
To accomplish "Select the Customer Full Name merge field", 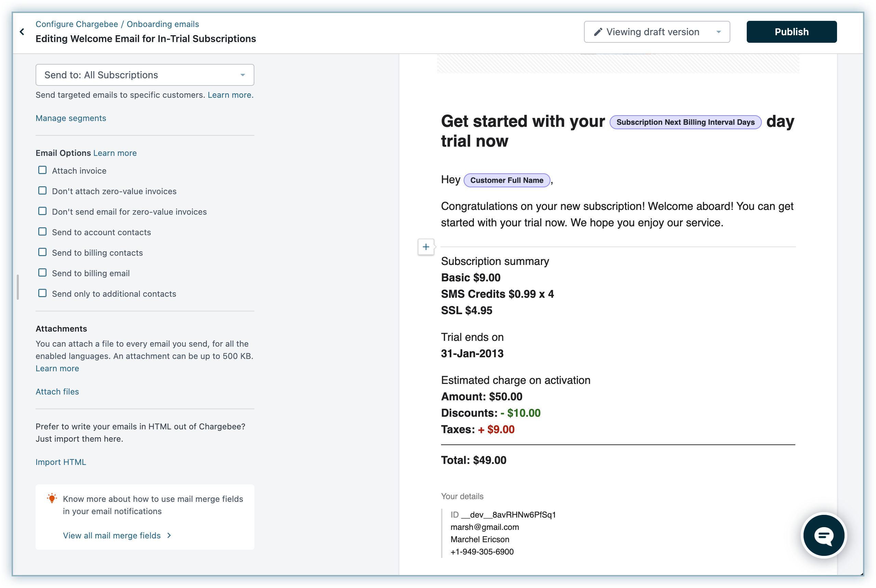I will 507,181.
